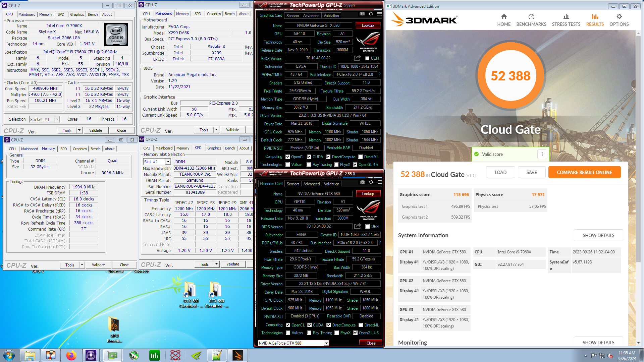Click refresh icon in bottom GPU-Z window
This screenshot has width=644, height=362.
371,182
